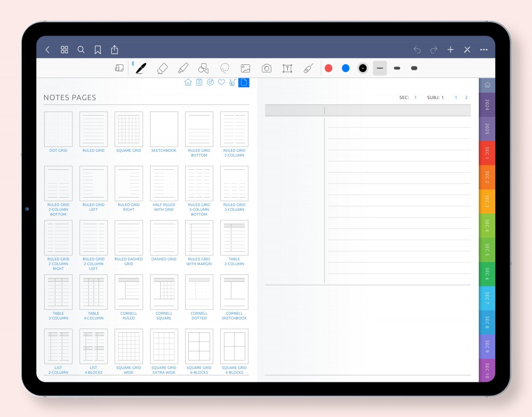Open the Ruled-Dashed Grid template
This screenshot has width=532, height=417.
coord(129,238)
